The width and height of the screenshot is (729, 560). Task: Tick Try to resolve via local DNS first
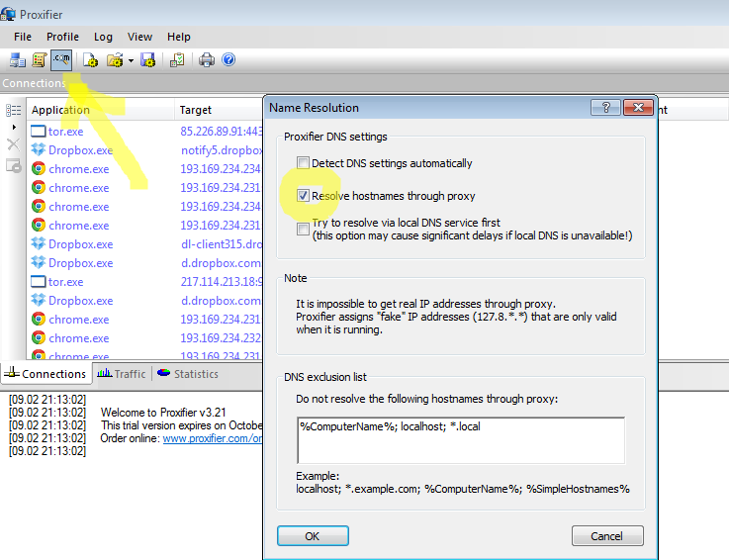pos(304,229)
